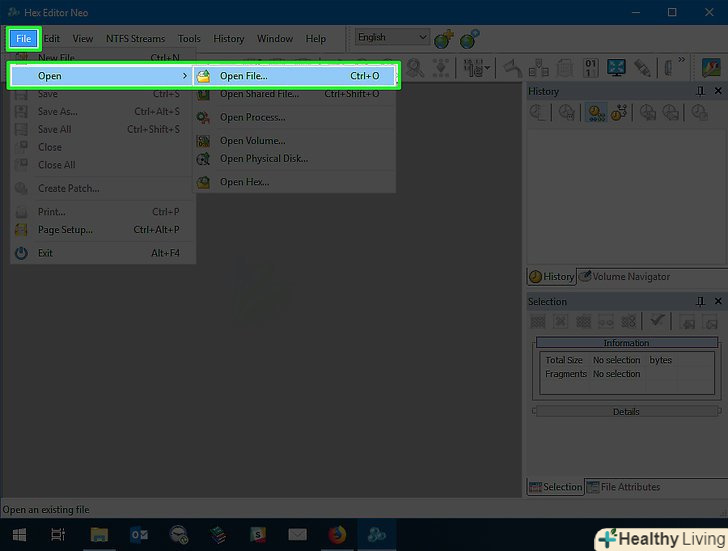Open File Explorer from the taskbar

click(x=99, y=535)
